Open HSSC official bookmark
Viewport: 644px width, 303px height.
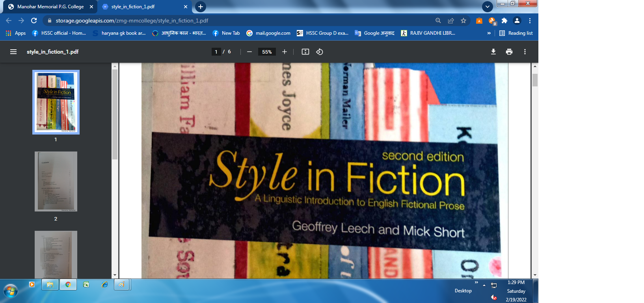coord(59,33)
